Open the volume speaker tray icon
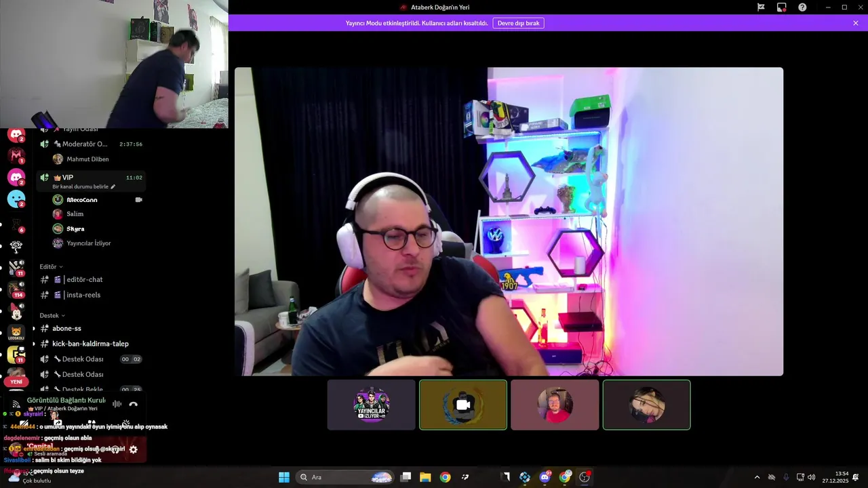The height and width of the screenshot is (488, 868). [x=812, y=477]
